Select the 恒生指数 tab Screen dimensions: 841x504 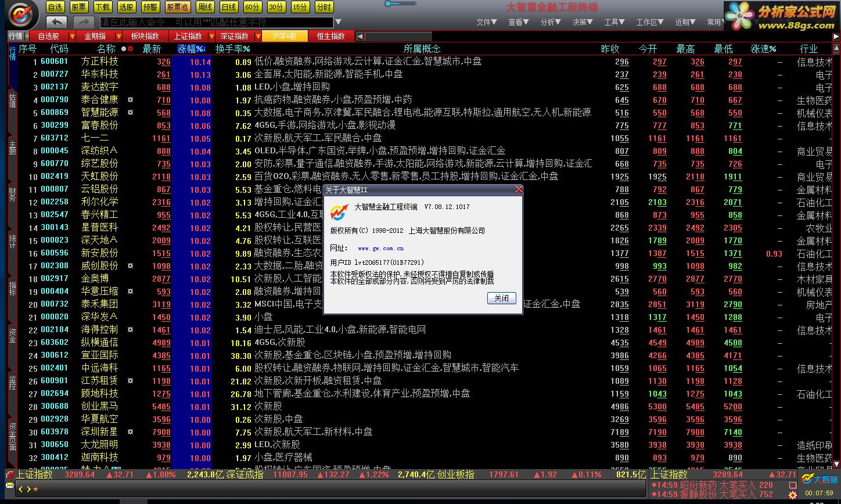330,36
